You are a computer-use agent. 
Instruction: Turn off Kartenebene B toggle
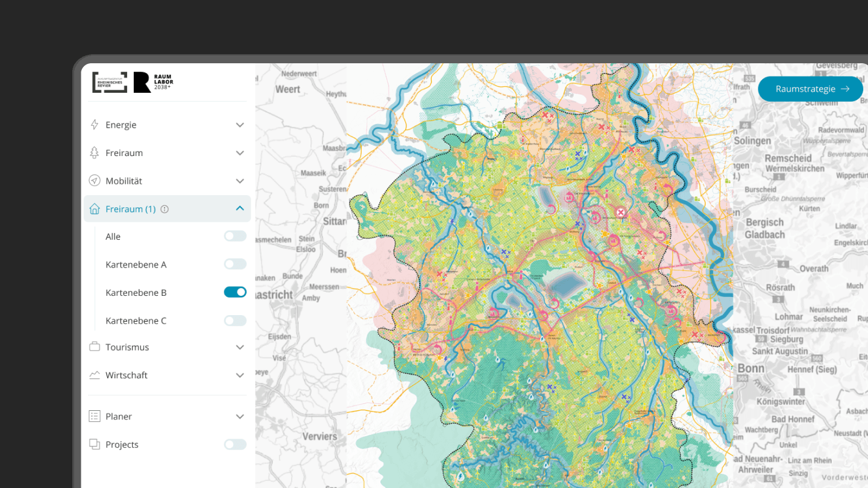(x=235, y=292)
